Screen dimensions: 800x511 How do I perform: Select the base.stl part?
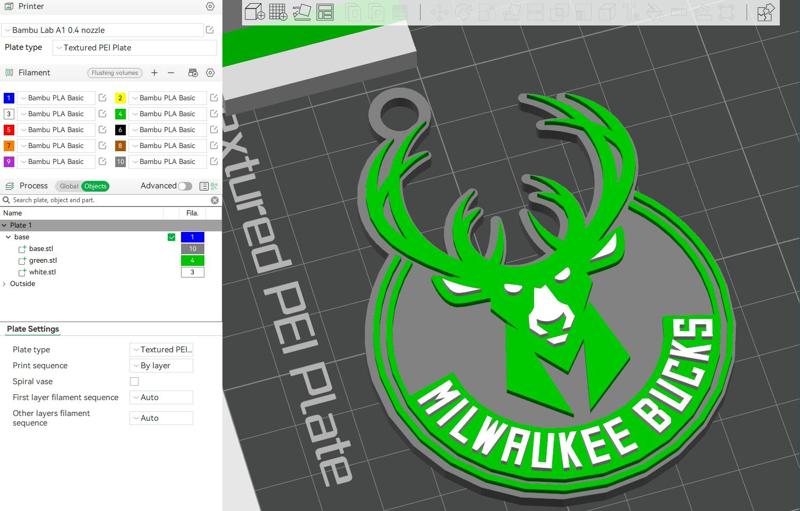tap(41, 249)
